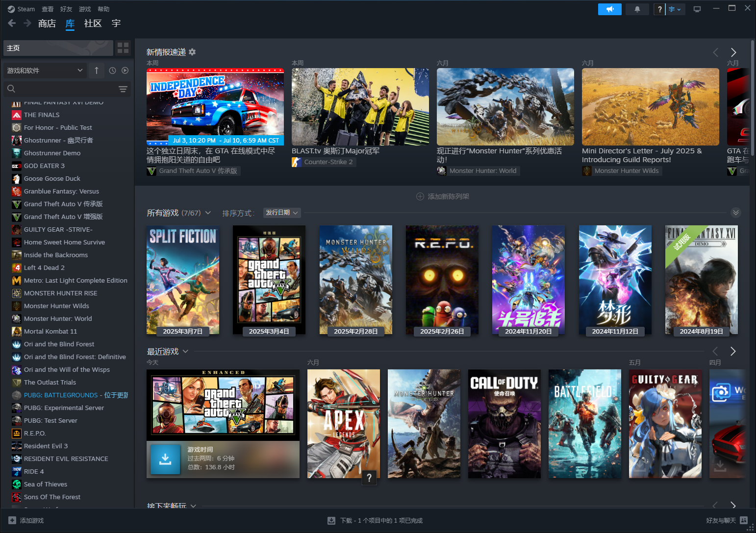Open R.E.P.O. game cover
Viewport: 756px width, 533px height.
coord(442,280)
